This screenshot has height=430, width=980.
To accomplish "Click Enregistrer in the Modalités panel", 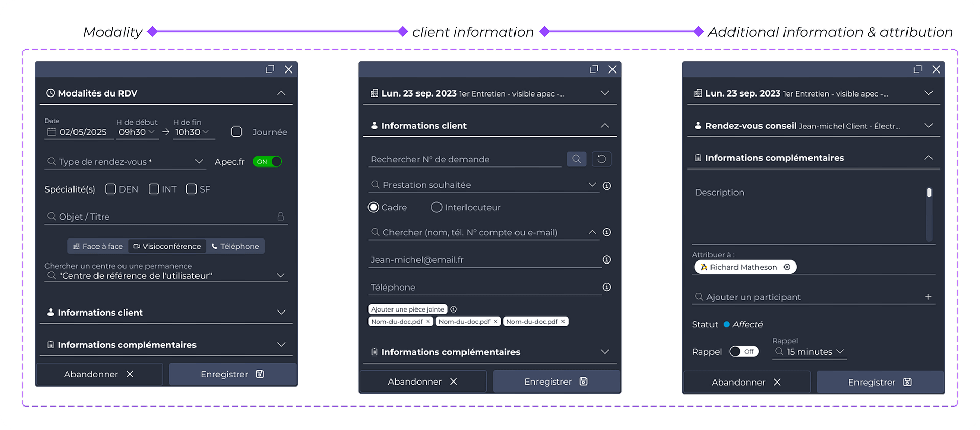I will (232, 374).
